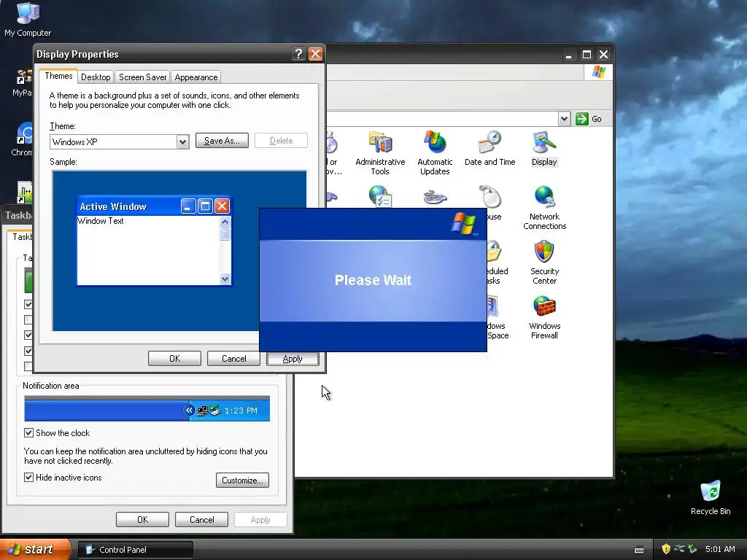Open Network Connections icon
Image resolution: width=747 pixels, height=560 pixels.
coord(544,208)
